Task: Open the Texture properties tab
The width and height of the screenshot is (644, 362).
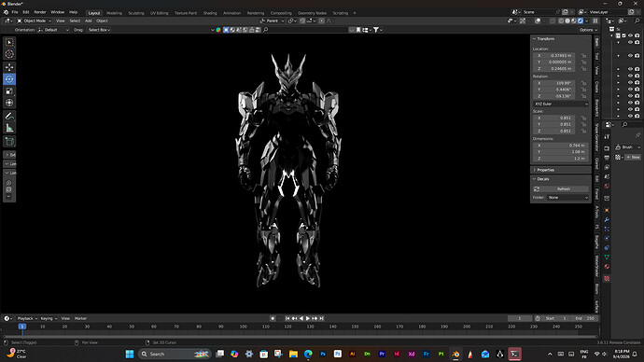Action: point(607,278)
